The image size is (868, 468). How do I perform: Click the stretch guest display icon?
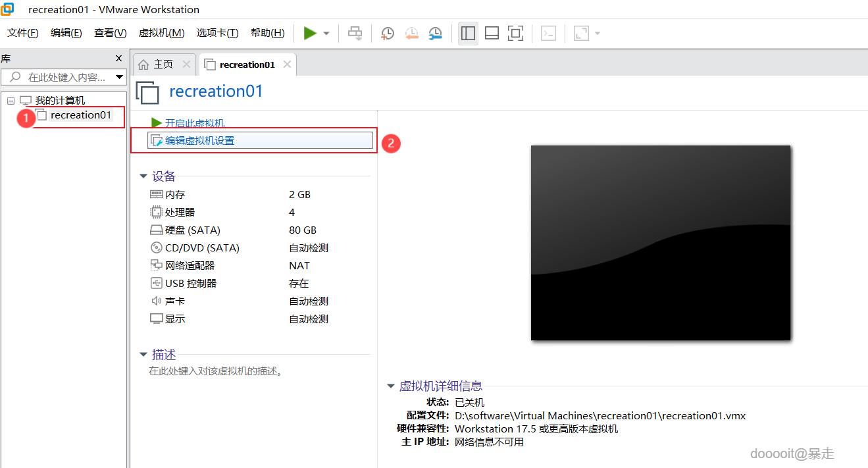click(581, 33)
